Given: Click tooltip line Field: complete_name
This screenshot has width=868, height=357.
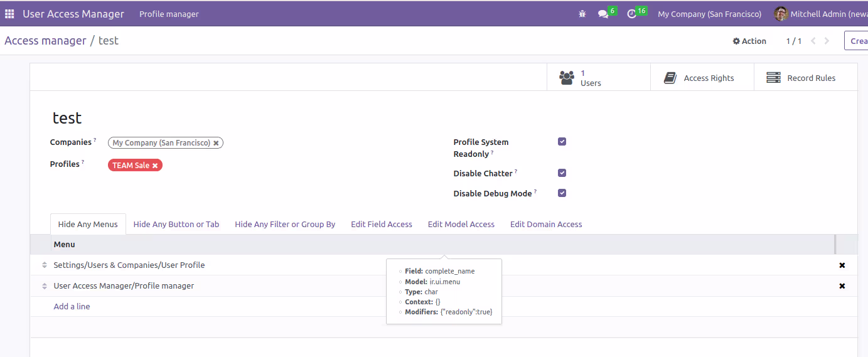Looking at the screenshot, I should [439, 272].
